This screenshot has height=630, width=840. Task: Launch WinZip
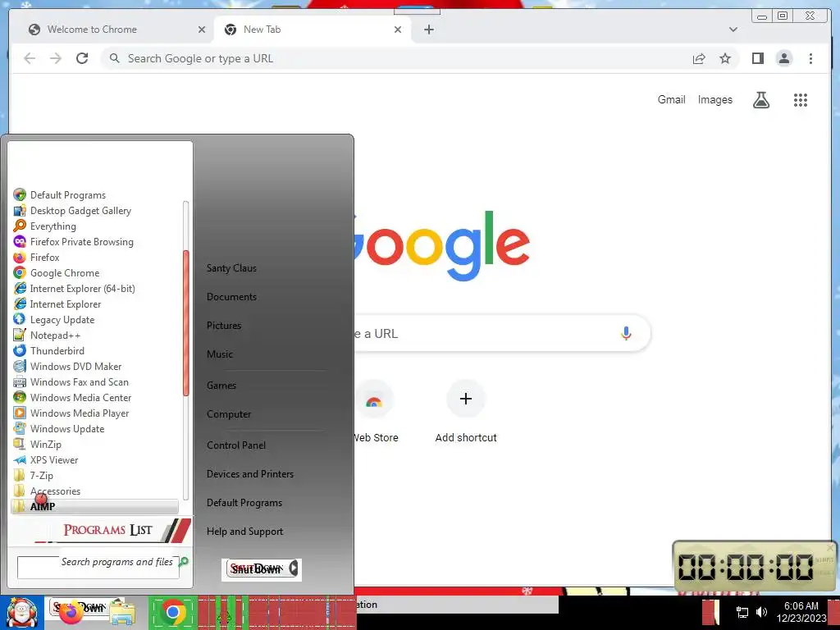[38, 444]
